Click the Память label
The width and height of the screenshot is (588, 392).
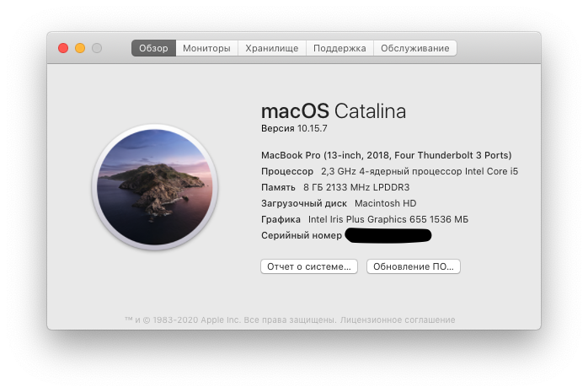point(278,187)
